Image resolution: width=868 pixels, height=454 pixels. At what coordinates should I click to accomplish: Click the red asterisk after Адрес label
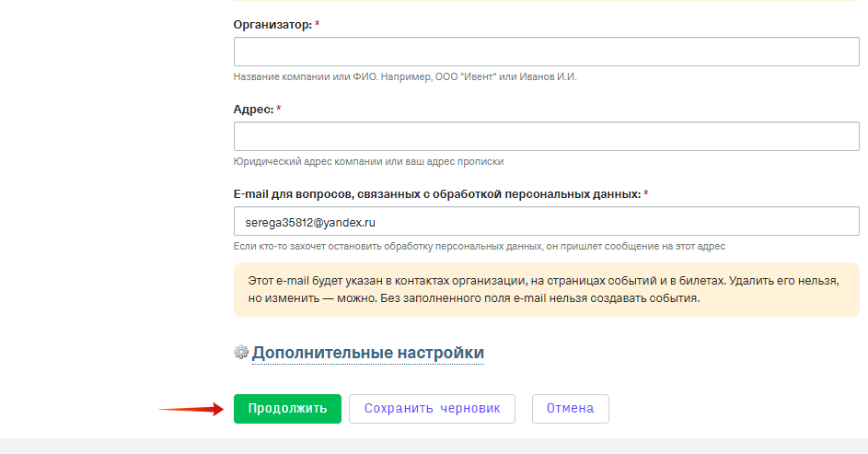(x=279, y=109)
